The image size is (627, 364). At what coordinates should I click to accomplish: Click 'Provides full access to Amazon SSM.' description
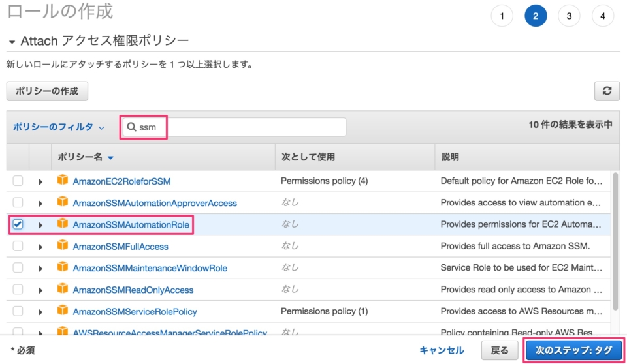(515, 246)
